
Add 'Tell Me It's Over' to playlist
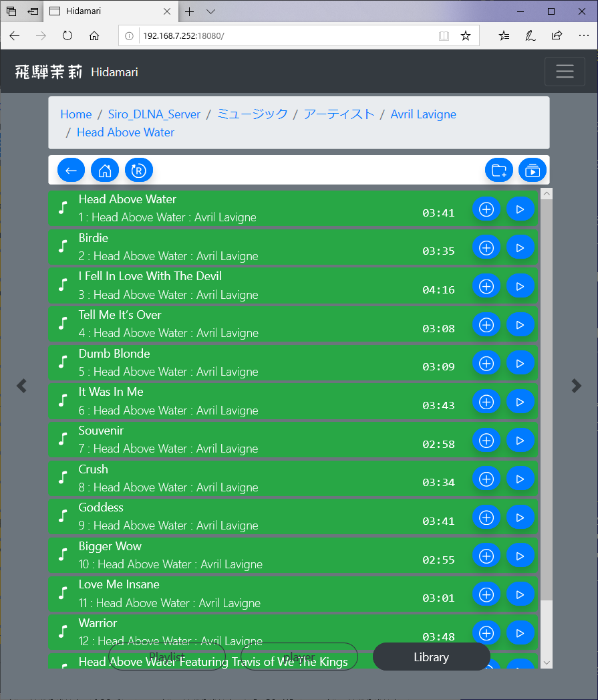point(486,325)
